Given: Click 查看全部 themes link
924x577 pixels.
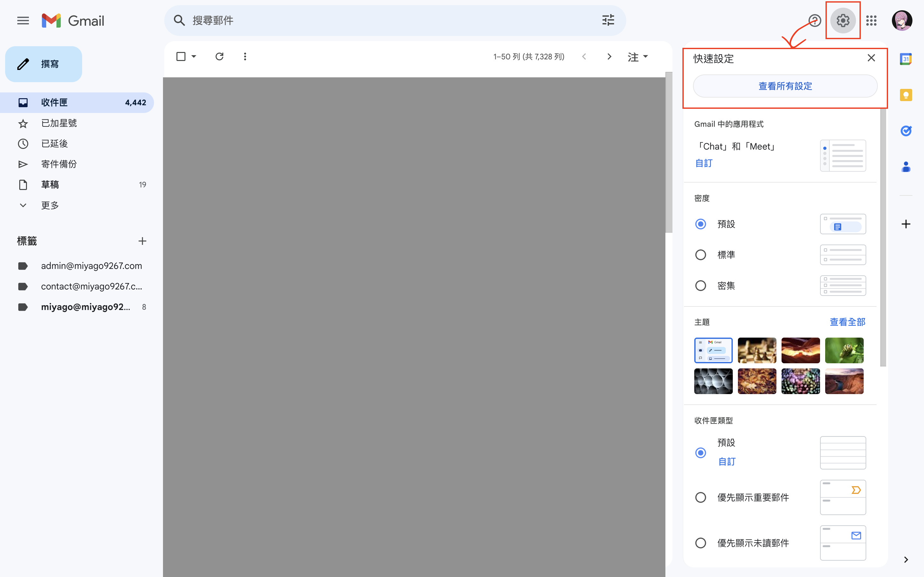Looking at the screenshot, I should click(x=847, y=322).
